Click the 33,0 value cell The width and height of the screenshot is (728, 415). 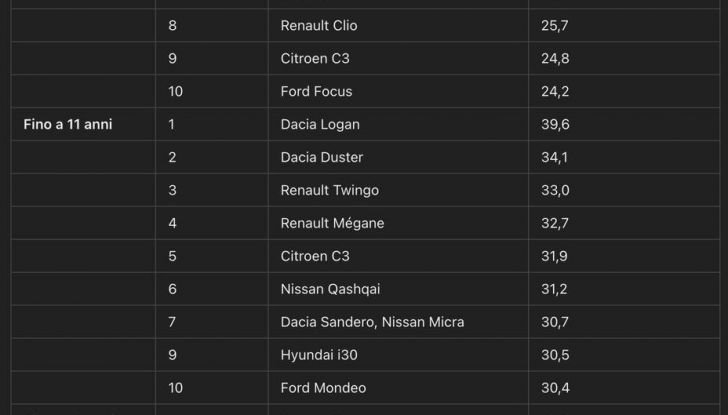(553, 190)
